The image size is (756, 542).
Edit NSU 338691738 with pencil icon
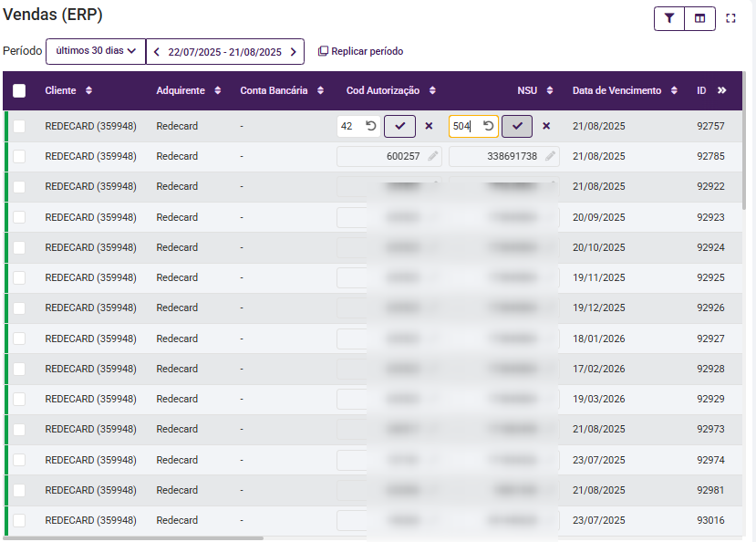[x=550, y=156]
